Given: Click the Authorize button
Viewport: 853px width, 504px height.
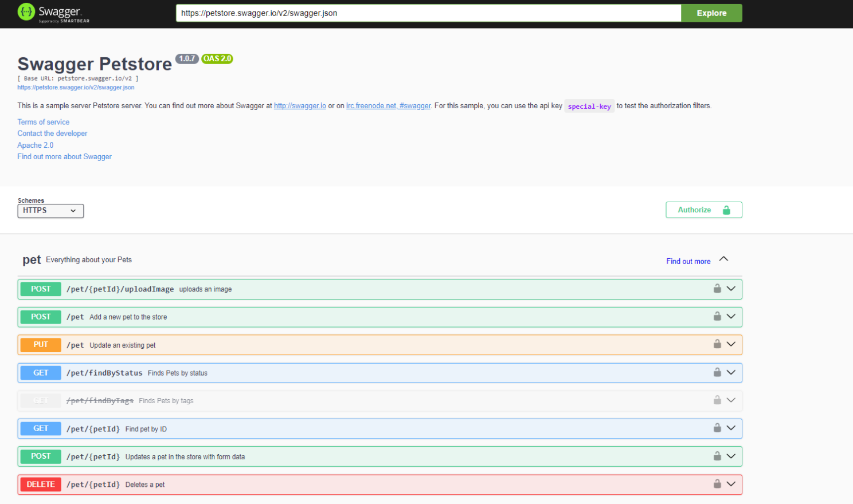Looking at the screenshot, I should coord(704,210).
